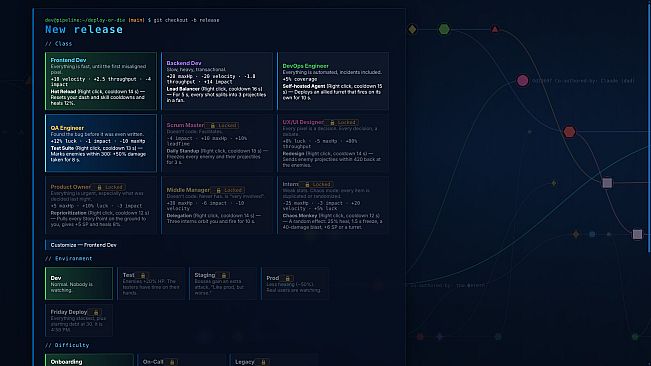Click the lock icon beside Legacy
Viewport: 651px width, 366px height.
pos(263,362)
